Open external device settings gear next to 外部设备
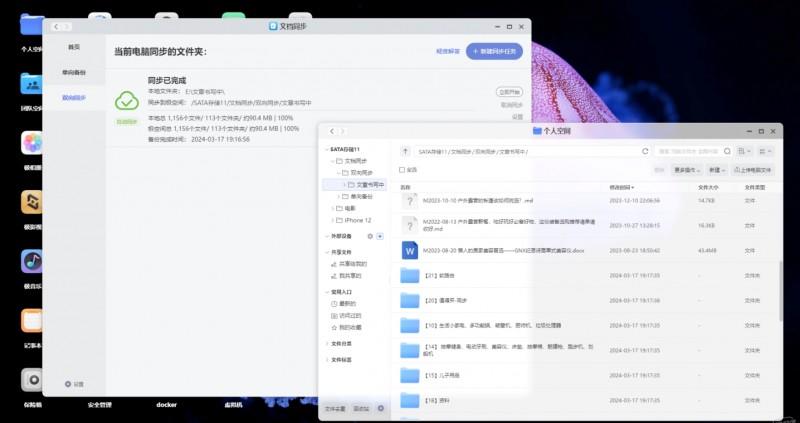Screen dimensions: 800x423 pos(370,236)
